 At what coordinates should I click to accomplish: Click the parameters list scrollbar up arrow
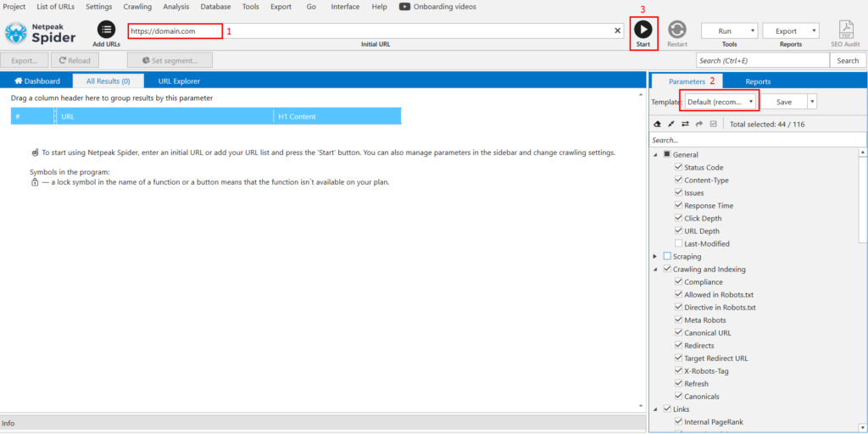862,153
